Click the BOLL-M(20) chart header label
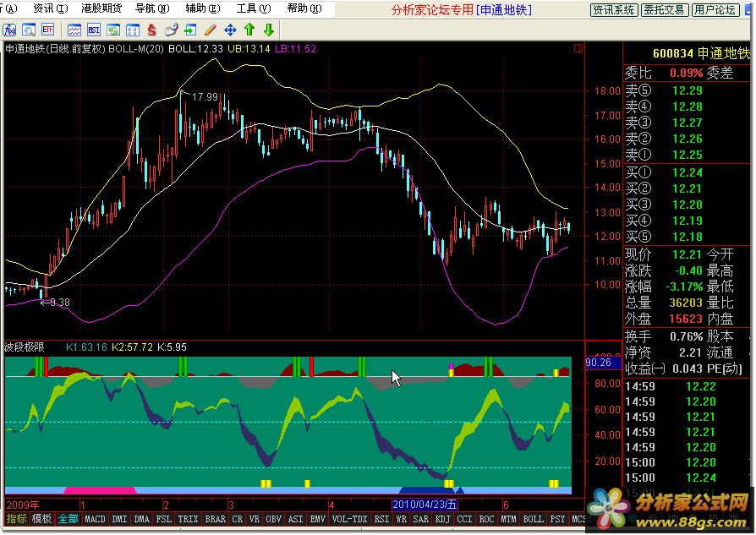 [x=136, y=49]
